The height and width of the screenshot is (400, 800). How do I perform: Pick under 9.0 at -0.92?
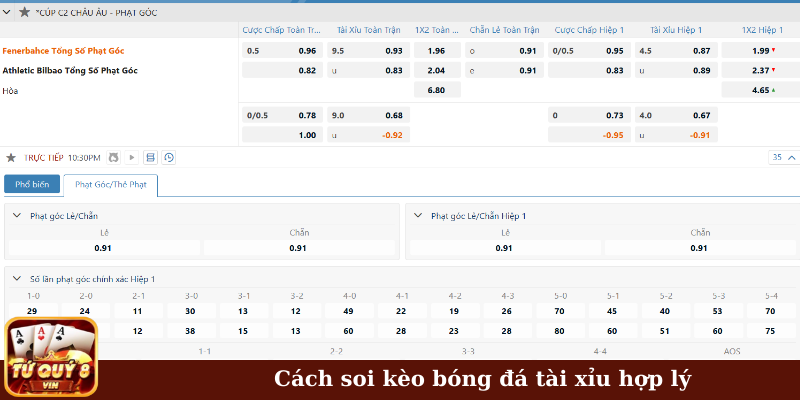click(x=368, y=135)
